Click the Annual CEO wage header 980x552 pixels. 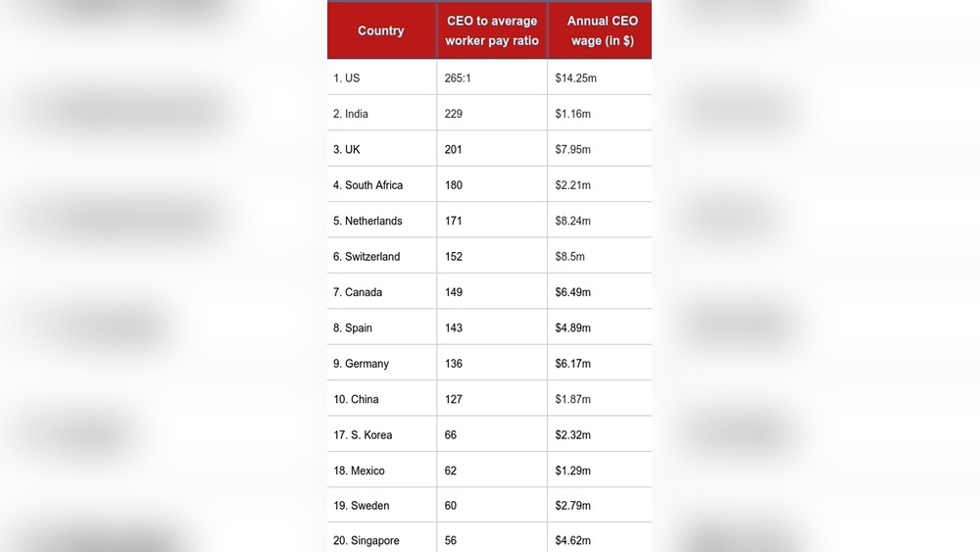pos(602,30)
